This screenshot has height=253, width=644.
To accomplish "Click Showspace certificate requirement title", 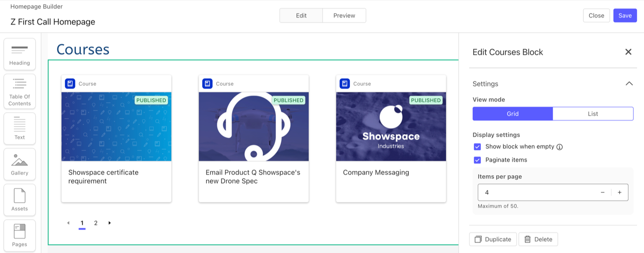I will coord(103,177).
